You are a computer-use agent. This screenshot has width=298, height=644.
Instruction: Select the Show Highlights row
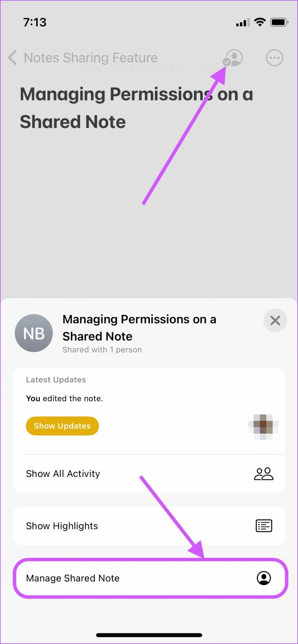coord(101,526)
